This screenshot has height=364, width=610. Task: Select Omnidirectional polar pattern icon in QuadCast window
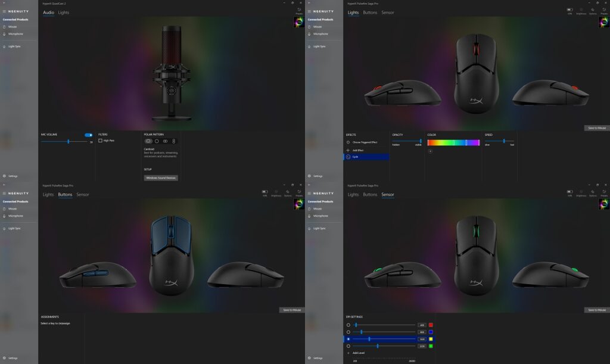tap(157, 141)
